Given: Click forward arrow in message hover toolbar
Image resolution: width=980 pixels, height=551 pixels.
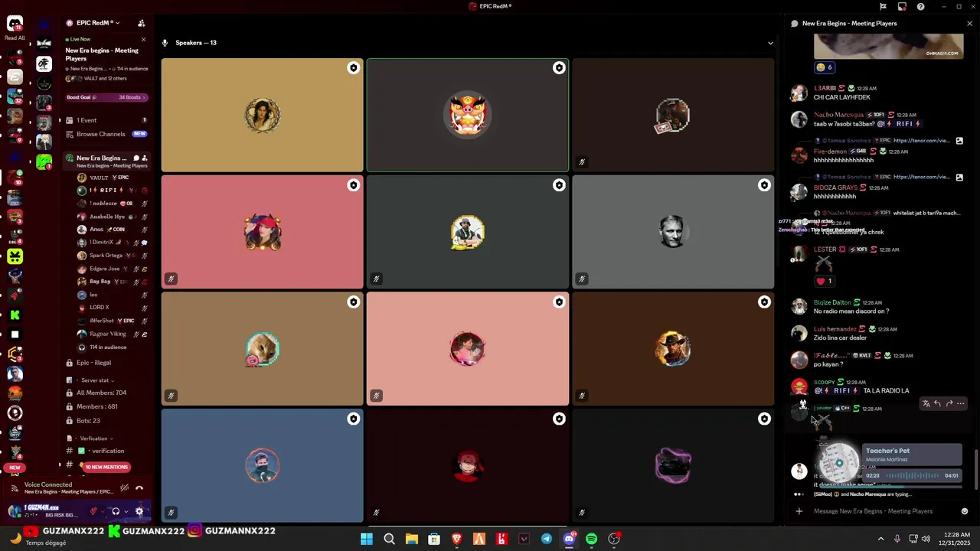Looking at the screenshot, I should click(x=949, y=403).
